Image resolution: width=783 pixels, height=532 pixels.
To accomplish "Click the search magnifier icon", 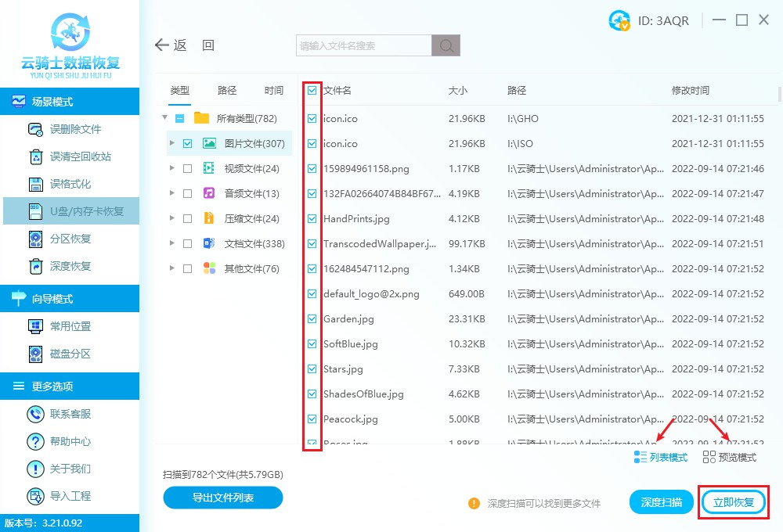I will click(446, 45).
